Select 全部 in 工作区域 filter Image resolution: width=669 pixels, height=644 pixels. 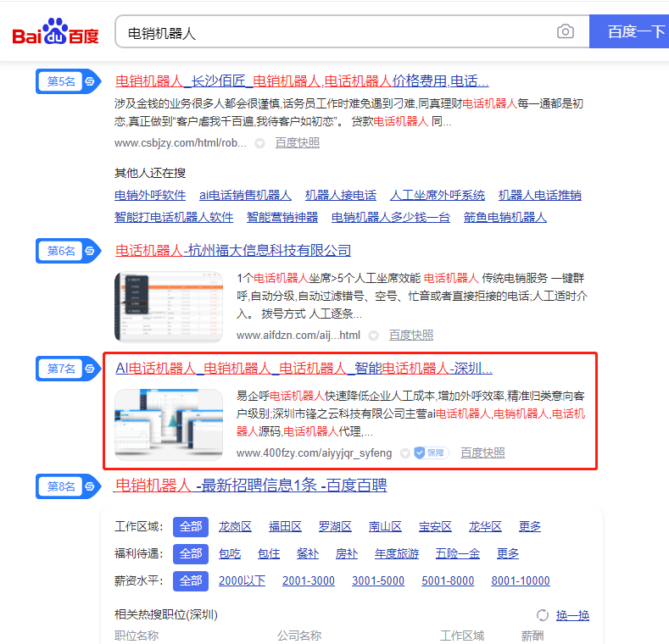(x=191, y=527)
